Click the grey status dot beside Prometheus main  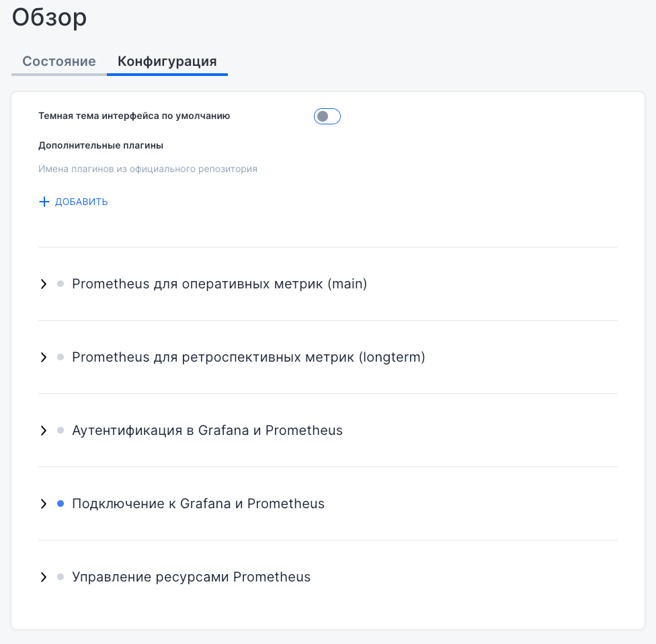pos(60,284)
